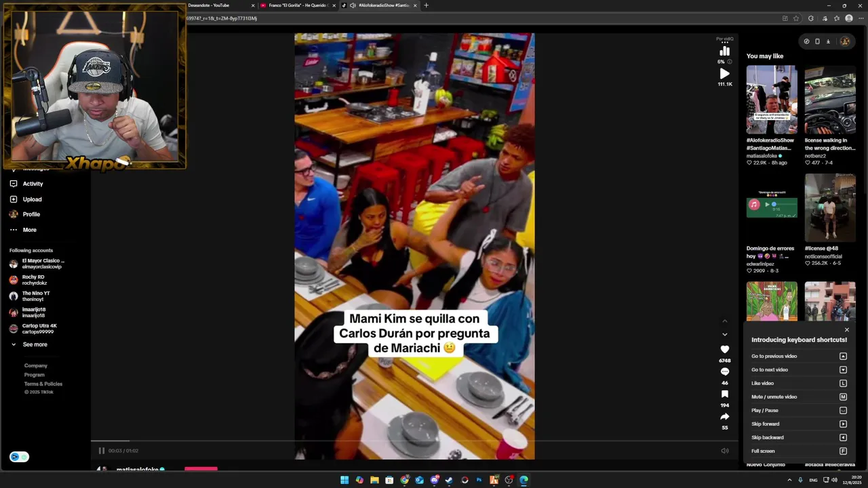Go to next video with down chevron
The width and height of the screenshot is (868, 488).
tap(724, 334)
